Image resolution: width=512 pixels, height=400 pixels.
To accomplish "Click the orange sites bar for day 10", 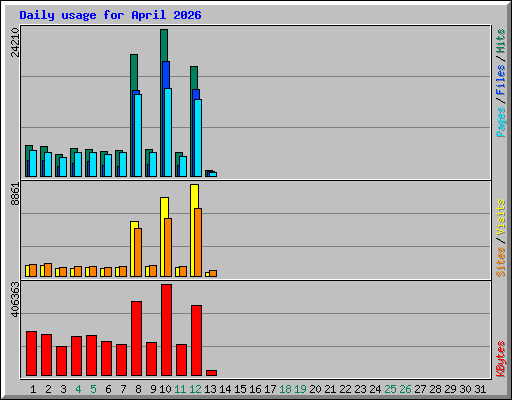I will point(168,247).
